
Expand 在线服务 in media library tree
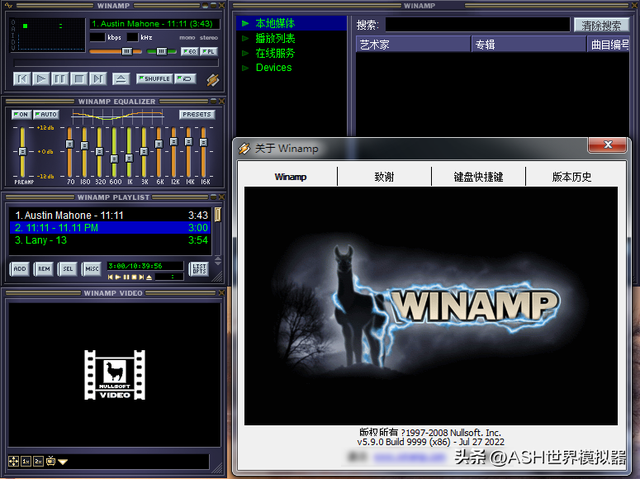245,53
